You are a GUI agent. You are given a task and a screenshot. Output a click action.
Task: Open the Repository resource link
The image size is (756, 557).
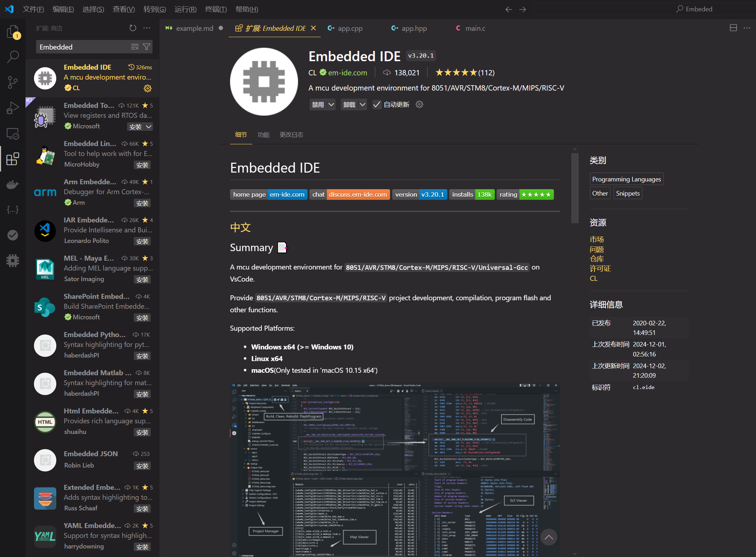tap(597, 259)
